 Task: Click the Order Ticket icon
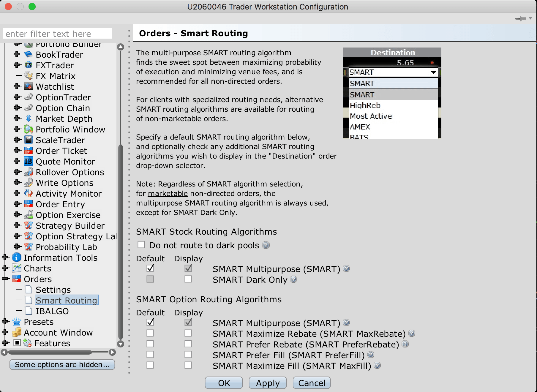point(28,151)
